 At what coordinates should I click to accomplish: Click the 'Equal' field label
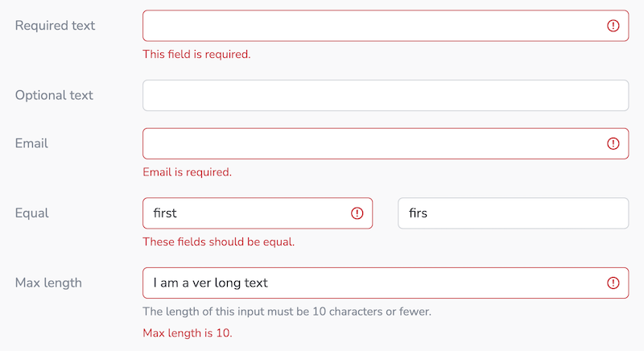point(32,213)
